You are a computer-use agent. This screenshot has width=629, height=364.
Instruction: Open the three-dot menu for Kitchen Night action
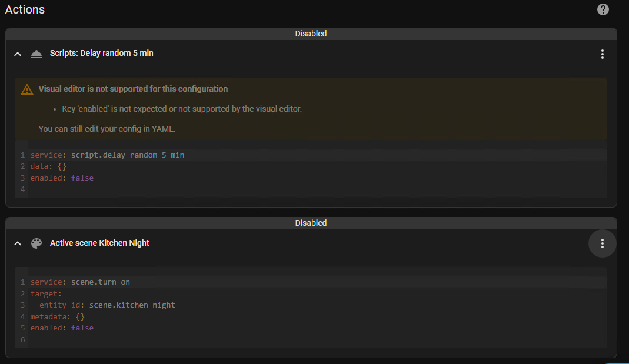[x=602, y=243]
